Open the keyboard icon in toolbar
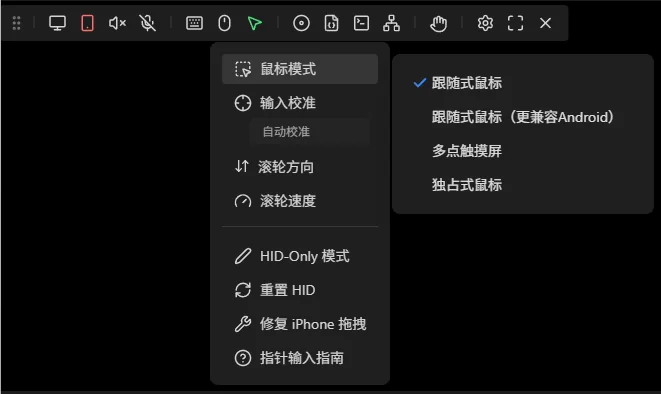The image size is (661, 394). tap(194, 23)
